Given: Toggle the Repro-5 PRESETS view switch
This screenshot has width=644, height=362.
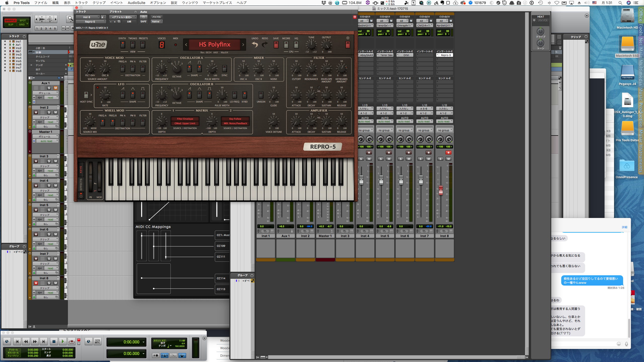Looking at the screenshot, I should coord(143,45).
